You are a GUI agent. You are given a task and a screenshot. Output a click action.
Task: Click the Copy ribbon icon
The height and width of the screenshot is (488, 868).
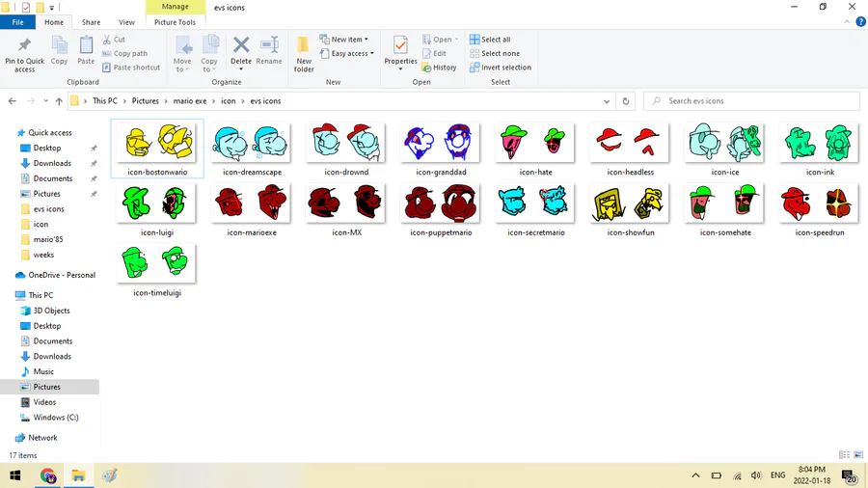(x=59, y=45)
